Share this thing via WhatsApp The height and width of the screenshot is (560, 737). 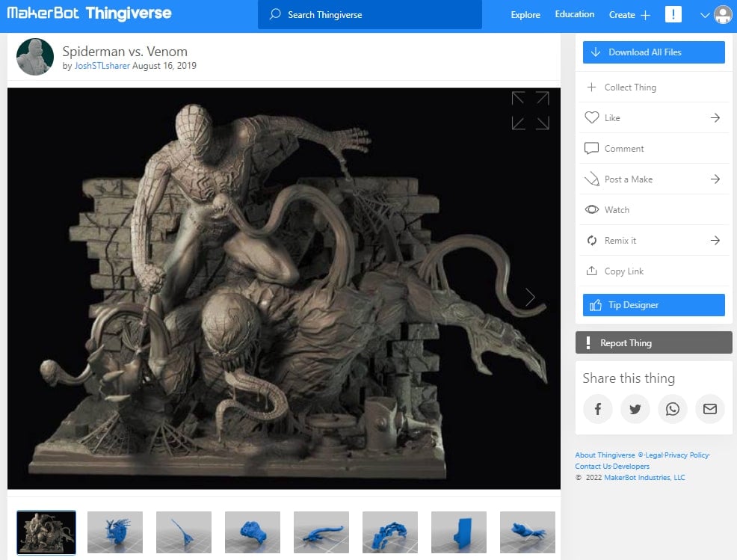(x=673, y=409)
